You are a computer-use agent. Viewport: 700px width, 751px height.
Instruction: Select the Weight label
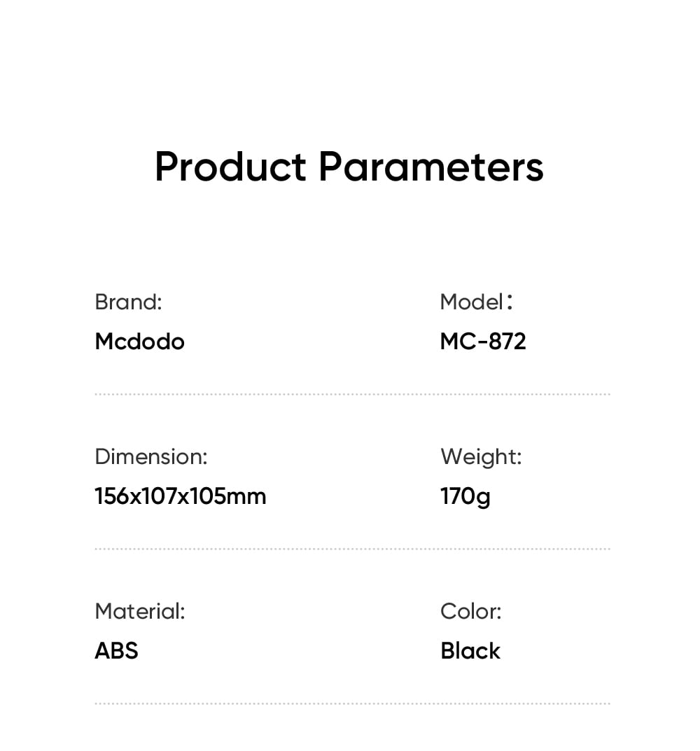481,458
